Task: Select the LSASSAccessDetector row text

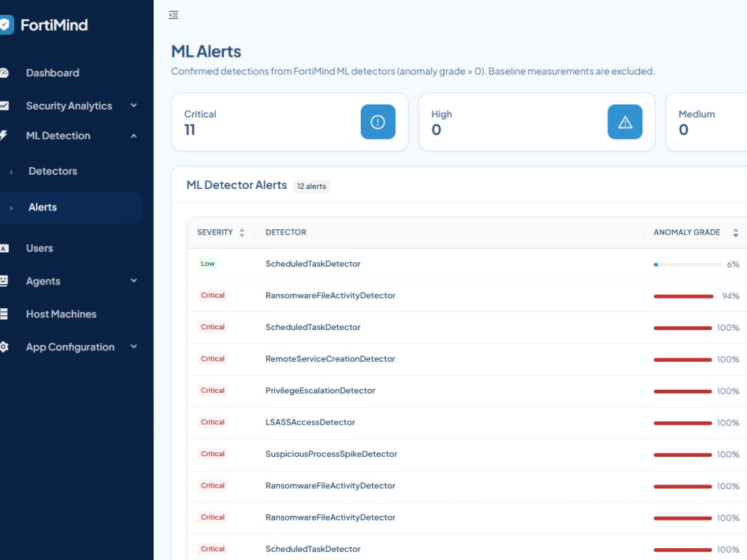Action: pos(310,423)
